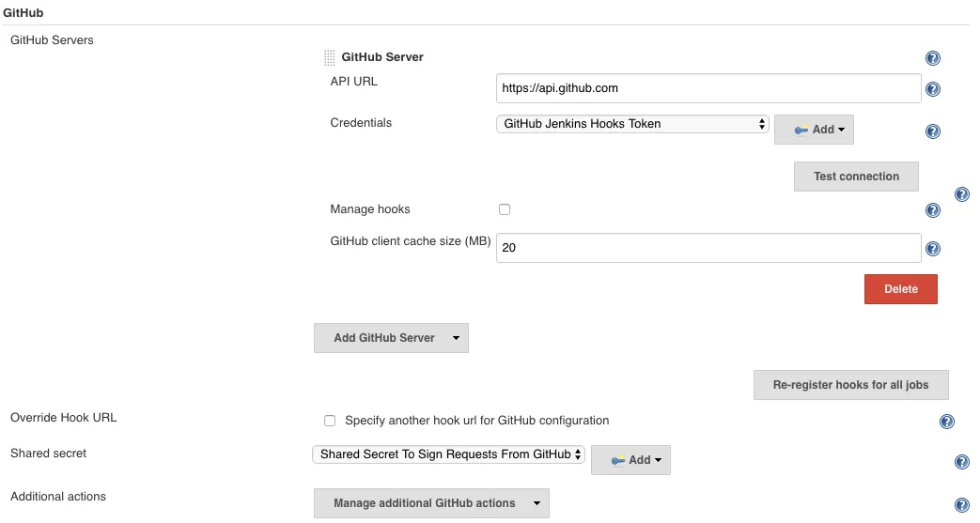Open help icon beside API URL field
This screenshot has height=523, width=980.
(932, 88)
